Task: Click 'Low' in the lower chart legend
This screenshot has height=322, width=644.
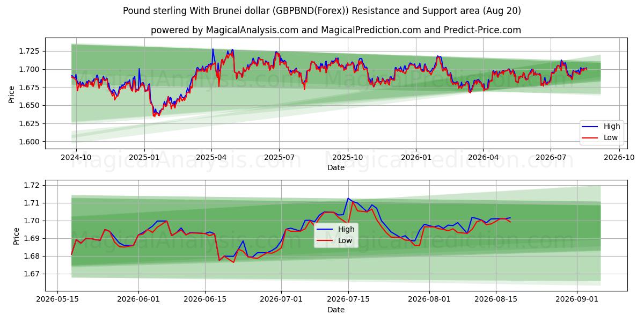Action: [x=345, y=240]
